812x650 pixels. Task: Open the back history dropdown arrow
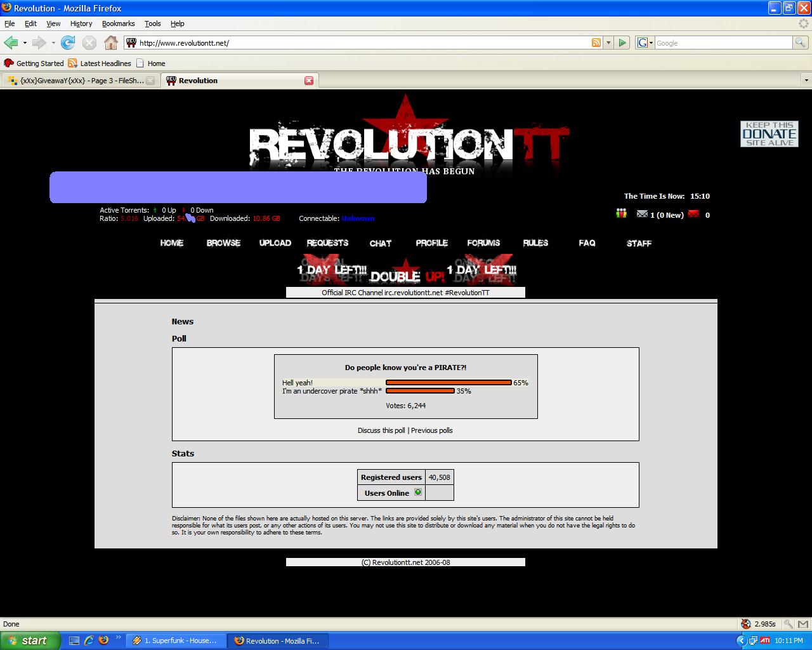(x=25, y=43)
